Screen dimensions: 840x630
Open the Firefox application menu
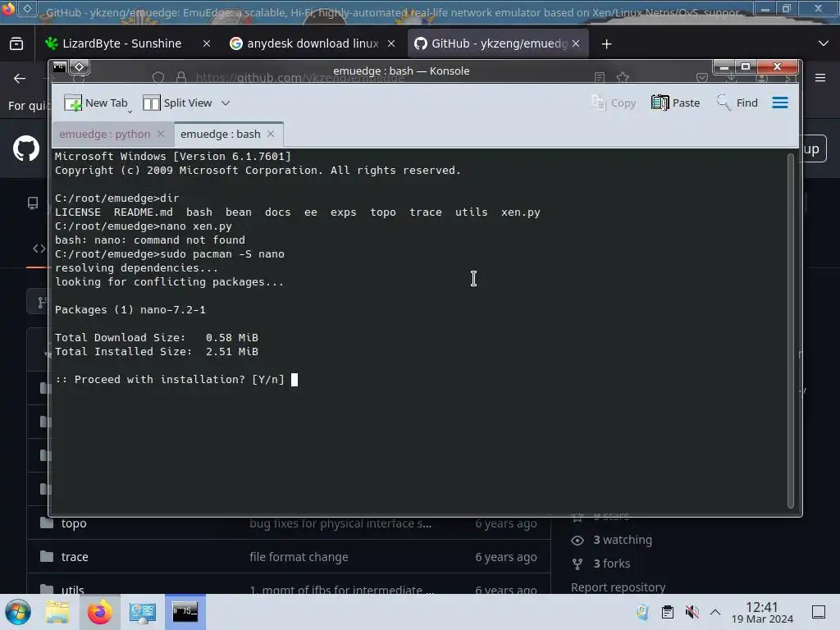click(x=820, y=78)
